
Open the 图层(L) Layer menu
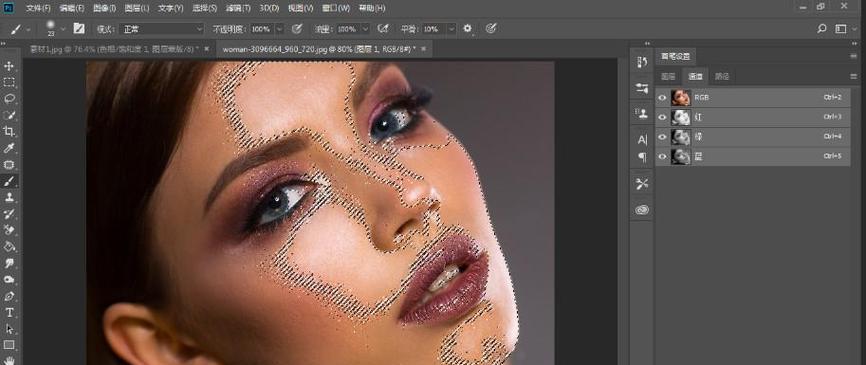(137, 9)
